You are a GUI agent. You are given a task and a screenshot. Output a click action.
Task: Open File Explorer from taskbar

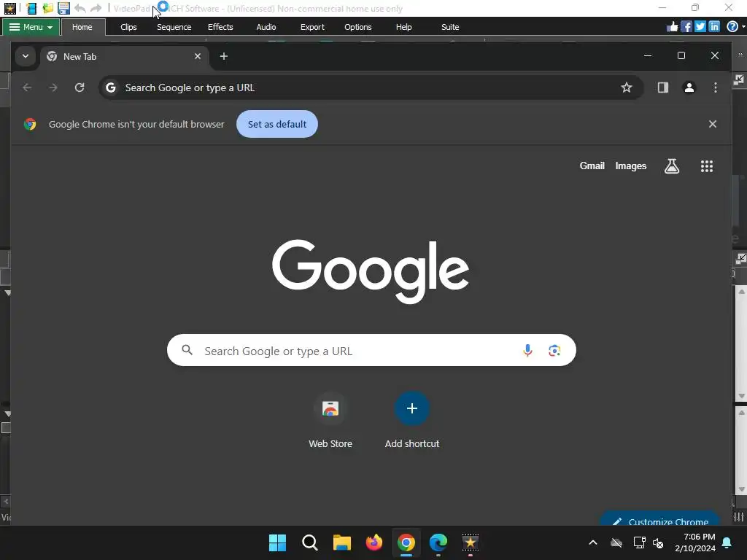click(341, 542)
